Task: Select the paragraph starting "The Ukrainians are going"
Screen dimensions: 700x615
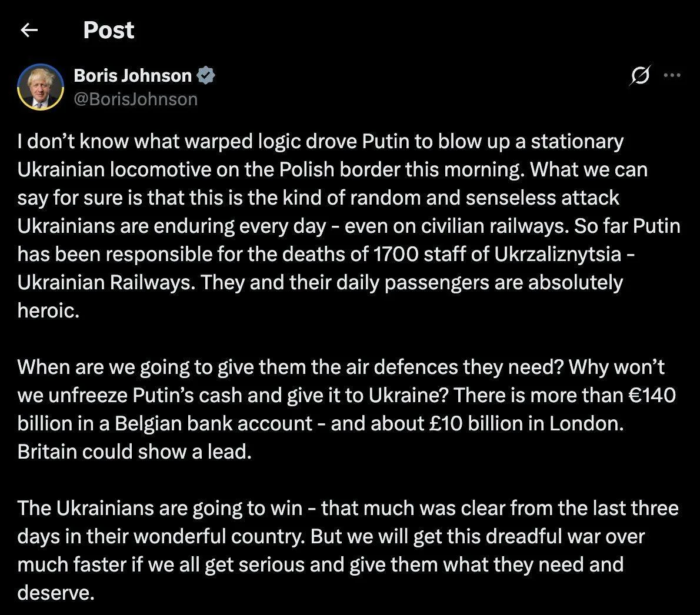Action: [348, 550]
